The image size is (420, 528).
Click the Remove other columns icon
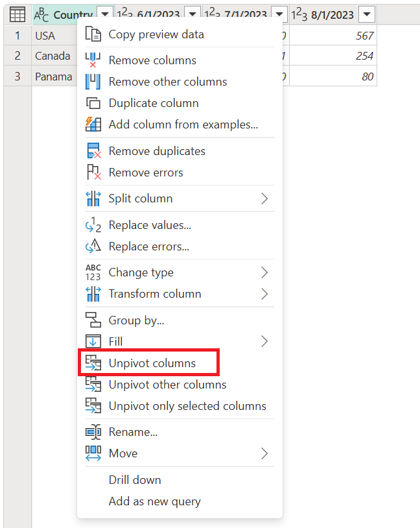point(92,82)
